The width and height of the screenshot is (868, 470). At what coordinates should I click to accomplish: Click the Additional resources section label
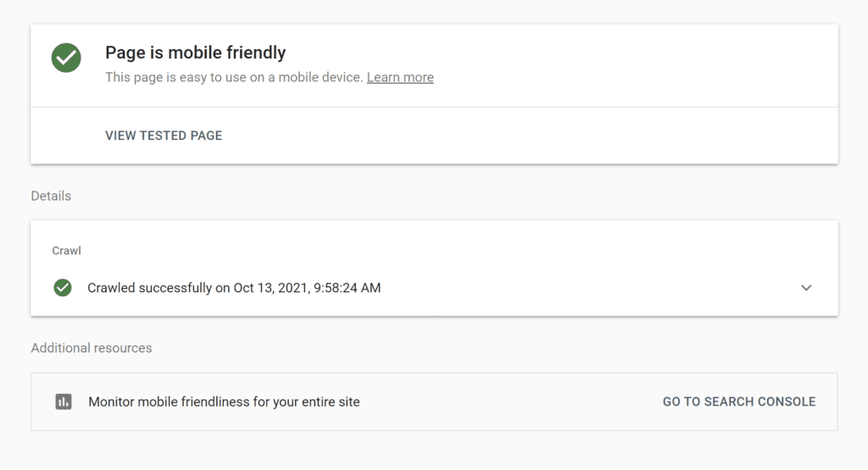point(92,348)
